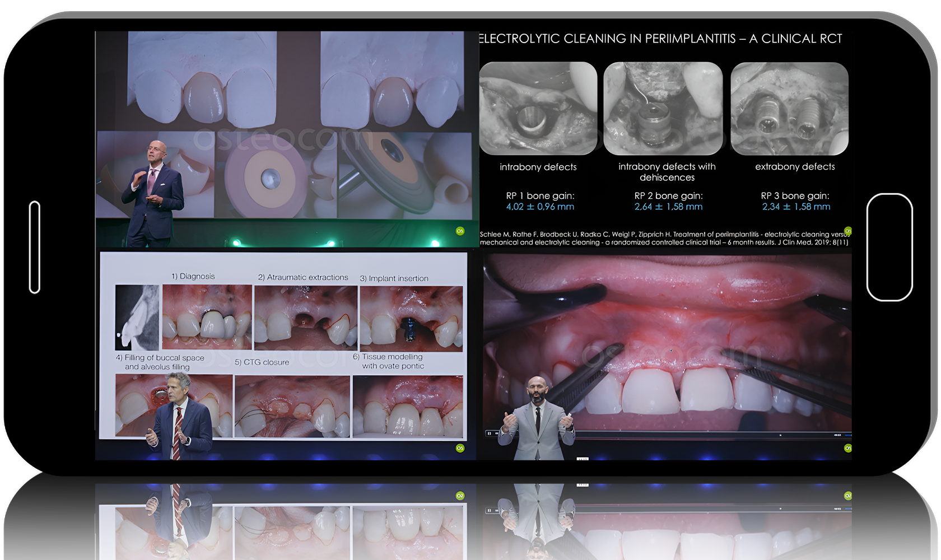Click the green logo badge on the implant steps video
The width and height of the screenshot is (941, 560).
(460, 448)
